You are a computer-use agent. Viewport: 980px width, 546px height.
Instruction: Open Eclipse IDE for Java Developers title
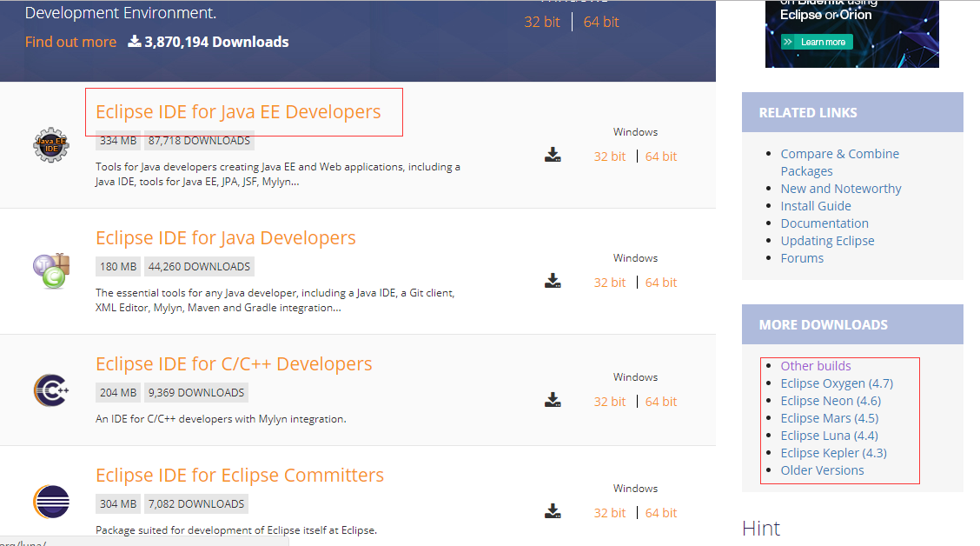(x=226, y=237)
